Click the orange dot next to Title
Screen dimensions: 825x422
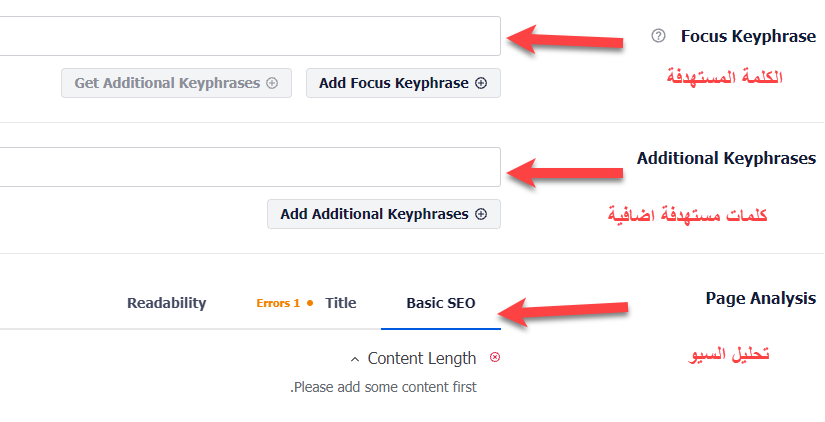tap(310, 303)
